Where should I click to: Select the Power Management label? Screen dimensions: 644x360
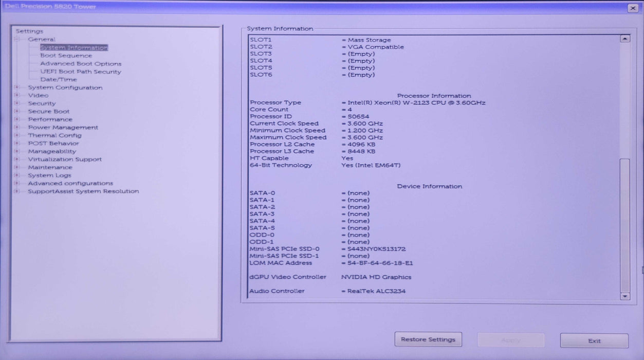pos(63,127)
